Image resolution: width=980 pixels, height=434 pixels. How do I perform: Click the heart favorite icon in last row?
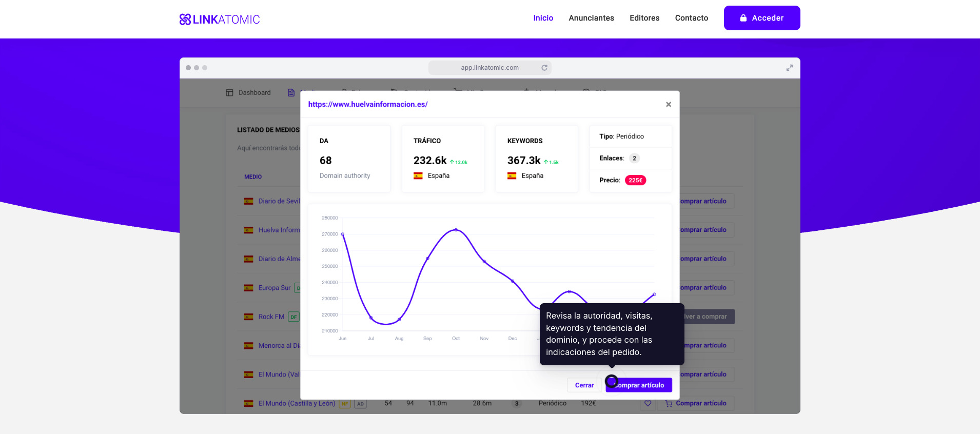click(x=648, y=404)
